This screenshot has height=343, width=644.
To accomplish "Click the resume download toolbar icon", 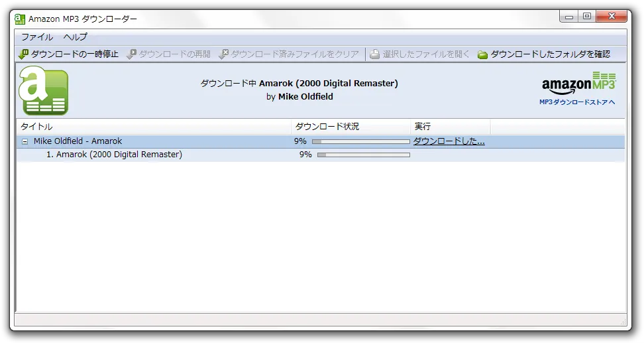I will click(x=131, y=54).
